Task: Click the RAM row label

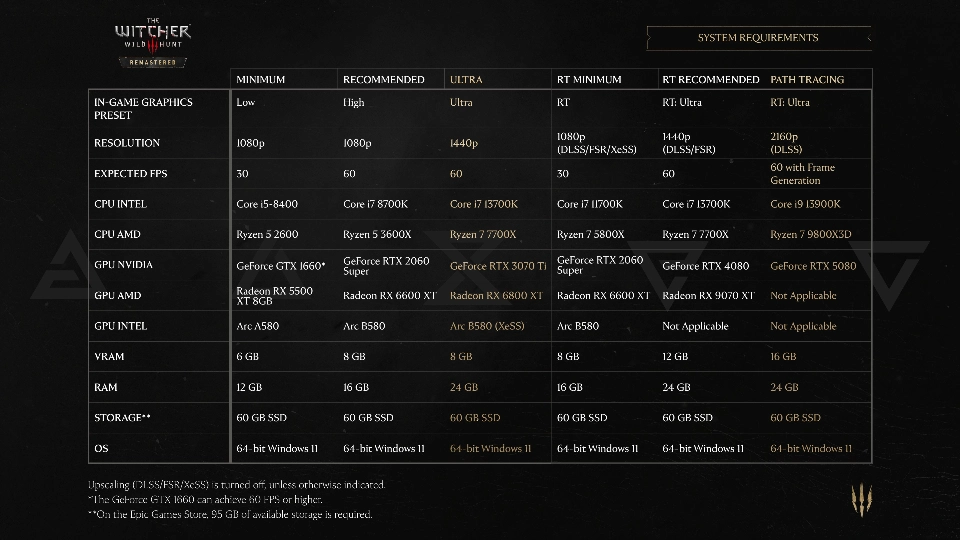Action: 105,387
